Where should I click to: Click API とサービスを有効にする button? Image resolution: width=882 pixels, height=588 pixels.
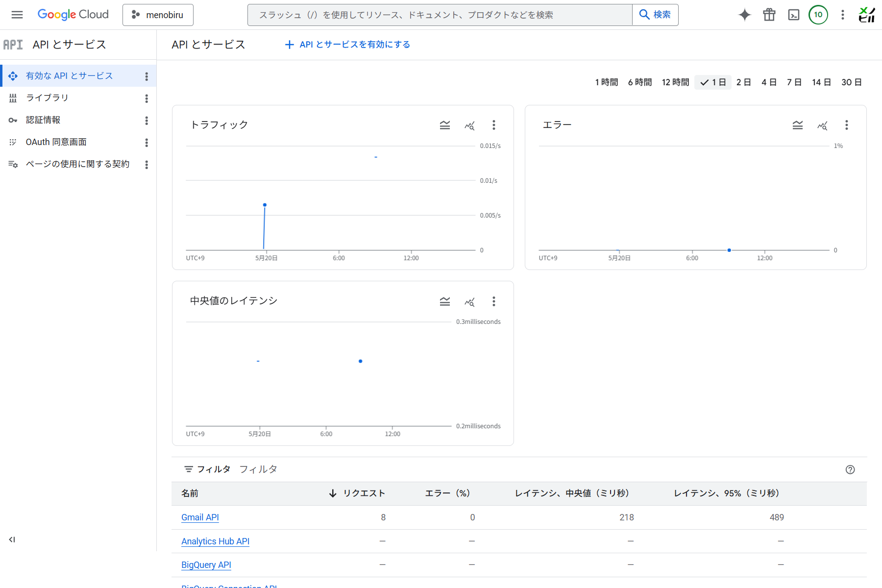347,45
